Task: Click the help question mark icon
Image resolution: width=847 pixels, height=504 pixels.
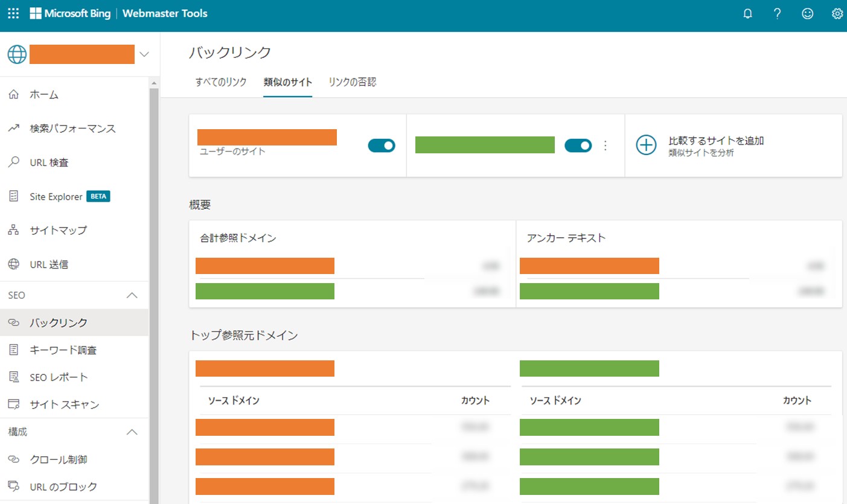Action: (778, 14)
